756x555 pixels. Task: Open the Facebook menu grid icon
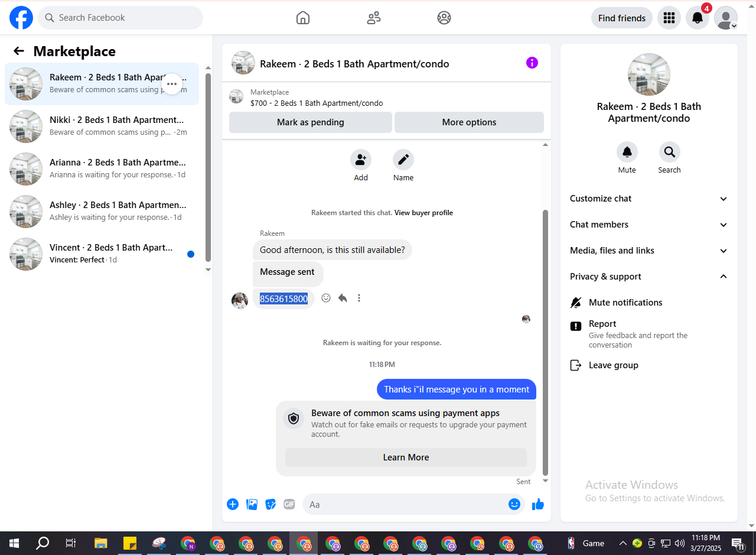click(669, 18)
